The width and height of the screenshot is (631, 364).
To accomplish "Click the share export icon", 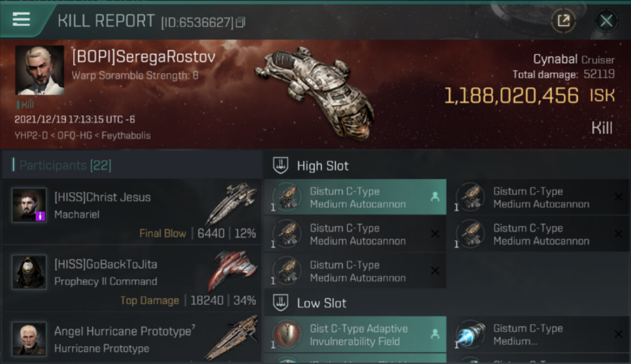I will coord(563,20).
